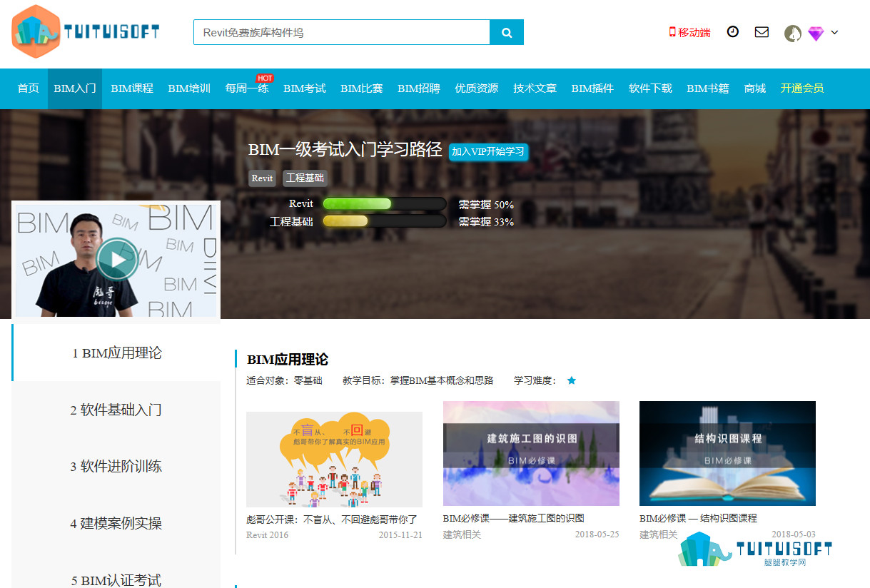The height and width of the screenshot is (588, 870).
Task: Click the 移动端 mobile link
Action: coord(689,32)
